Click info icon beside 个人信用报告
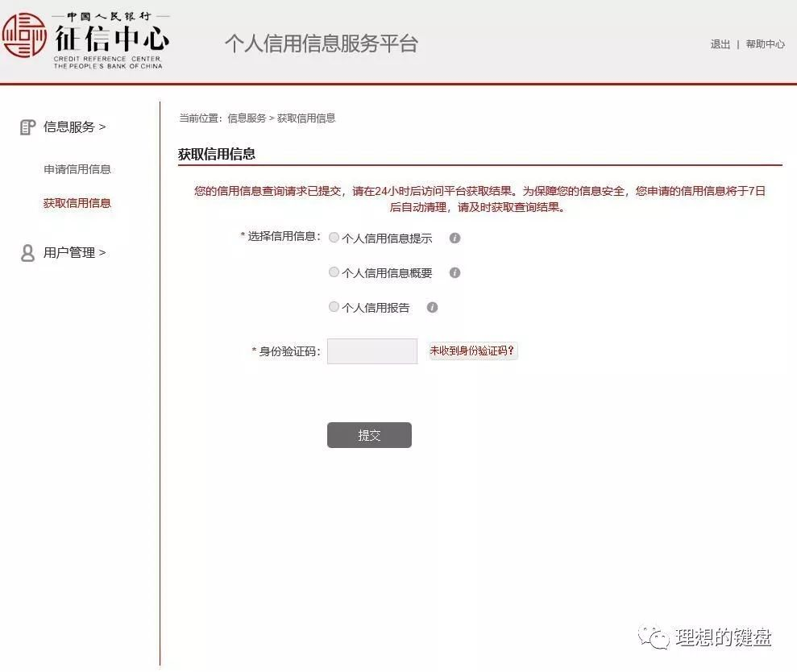Screen dimensions: 797x672 point(432,307)
